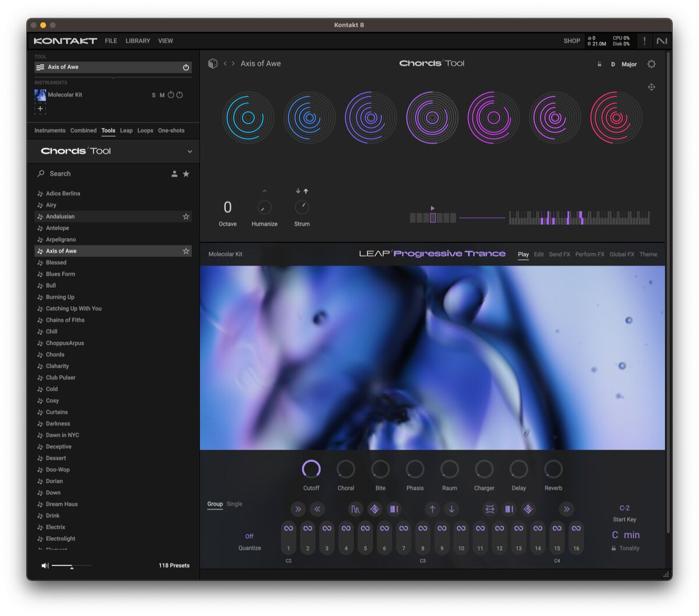
Task: Toggle the Axis of Awe tool power button
Action: pyautogui.click(x=186, y=68)
